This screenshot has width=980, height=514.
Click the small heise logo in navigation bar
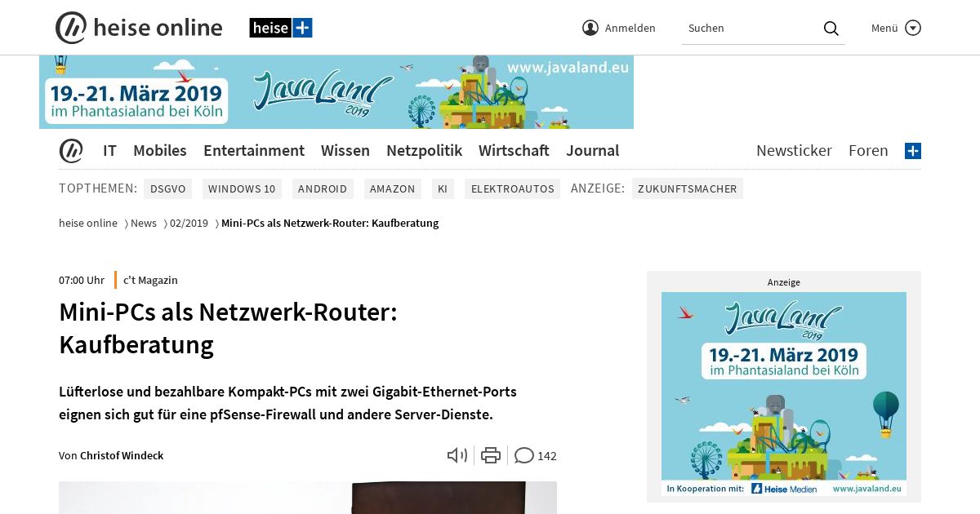point(71,151)
